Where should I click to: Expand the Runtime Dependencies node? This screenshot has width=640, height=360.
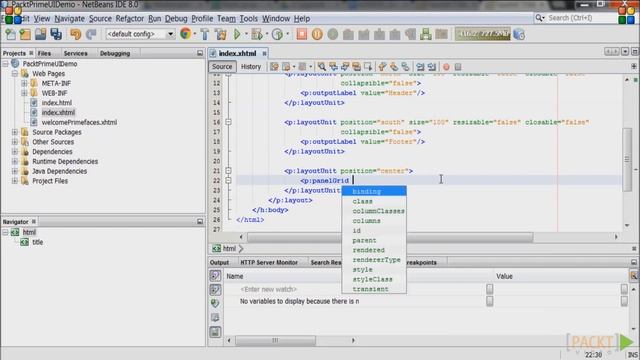[x=15, y=162]
